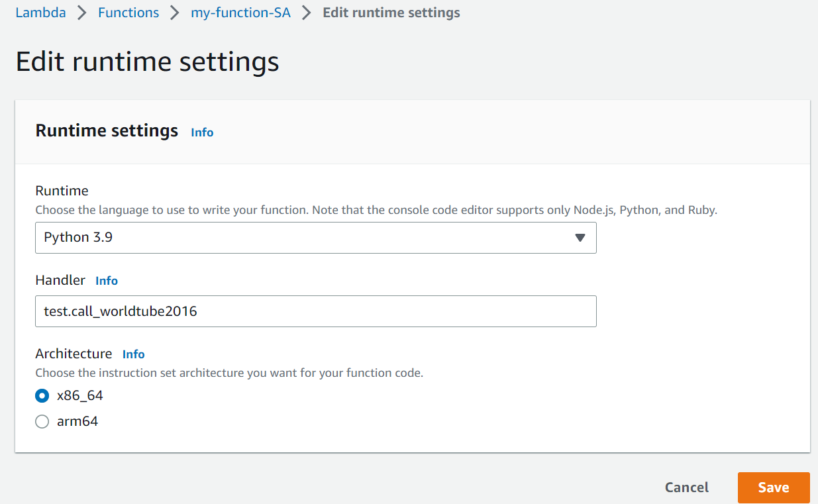Open the Architecture Info help link
The width and height of the screenshot is (818, 504).
pos(133,354)
